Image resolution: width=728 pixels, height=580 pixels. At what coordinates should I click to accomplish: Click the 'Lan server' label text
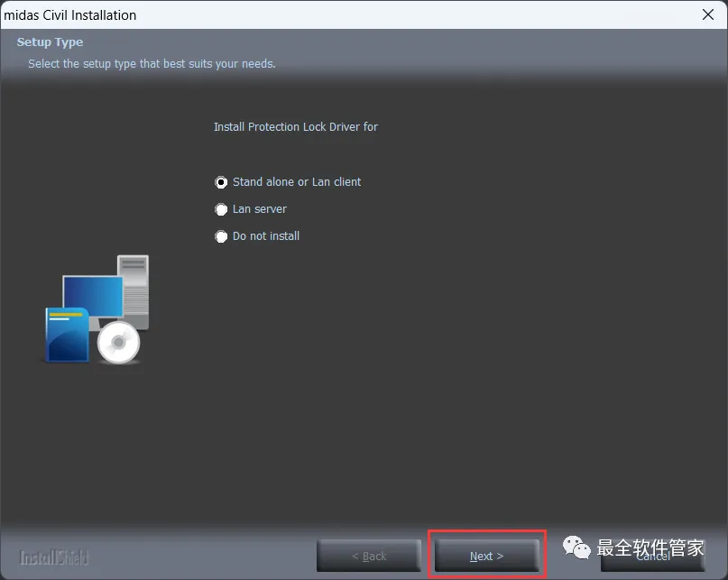point(260,209)
